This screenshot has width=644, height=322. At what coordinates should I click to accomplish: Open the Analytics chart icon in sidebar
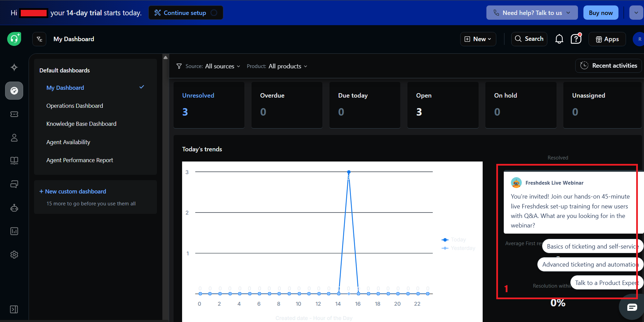coord(14,231)
